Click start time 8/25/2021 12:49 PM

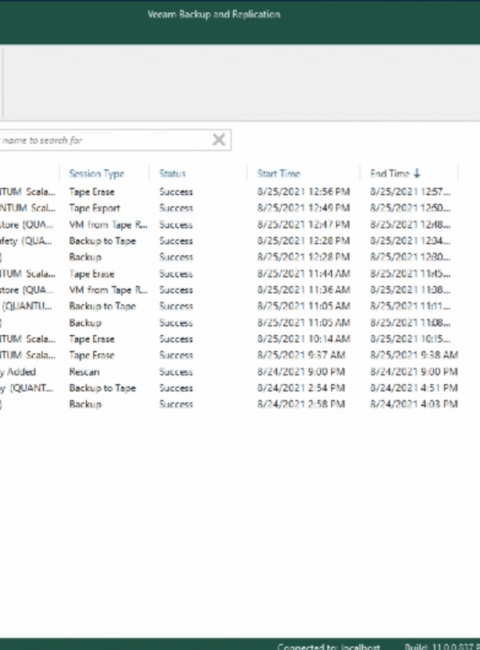[x=303, y=208]
